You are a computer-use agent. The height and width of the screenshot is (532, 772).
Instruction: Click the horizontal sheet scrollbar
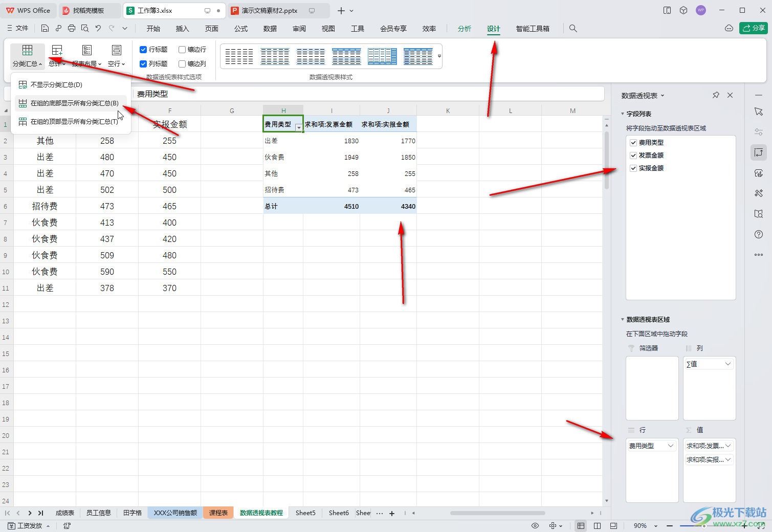point(497,513)
